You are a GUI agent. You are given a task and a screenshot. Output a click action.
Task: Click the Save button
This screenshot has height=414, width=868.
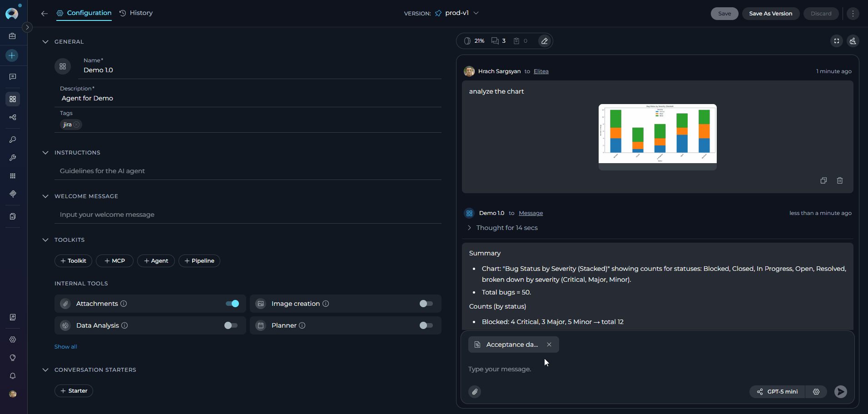tap(724, 14)
